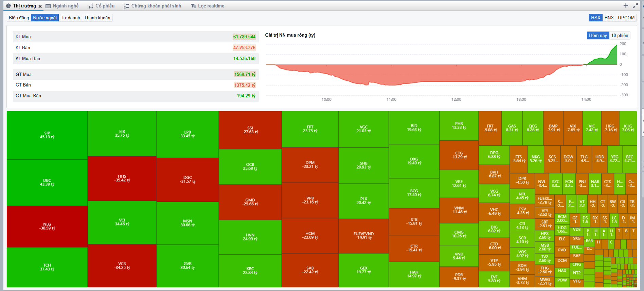
Task: Open the VGC treemap cell
Action: pos(364,129)
